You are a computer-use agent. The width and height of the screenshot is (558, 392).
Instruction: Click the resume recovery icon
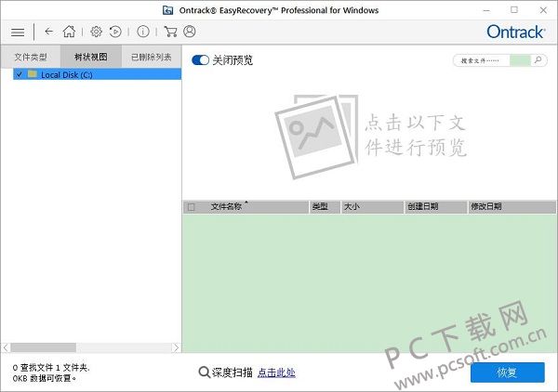115,32
